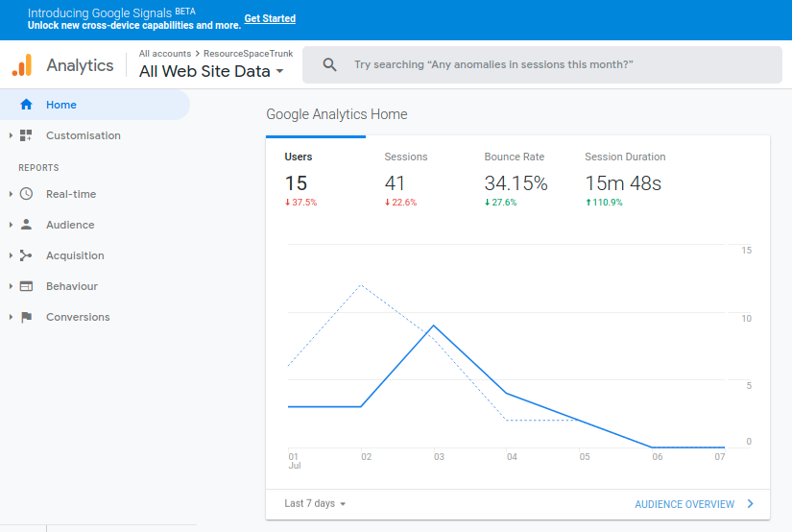Click the 110.9% duration increase figure

(604, 203)
